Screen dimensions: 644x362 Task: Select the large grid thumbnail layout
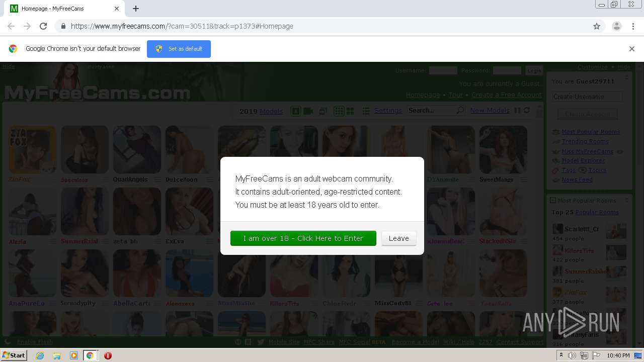point(350,111)
